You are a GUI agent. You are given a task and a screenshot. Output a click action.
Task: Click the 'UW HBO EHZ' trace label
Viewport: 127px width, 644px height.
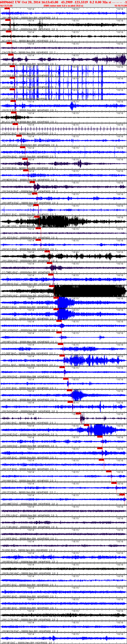9,608
